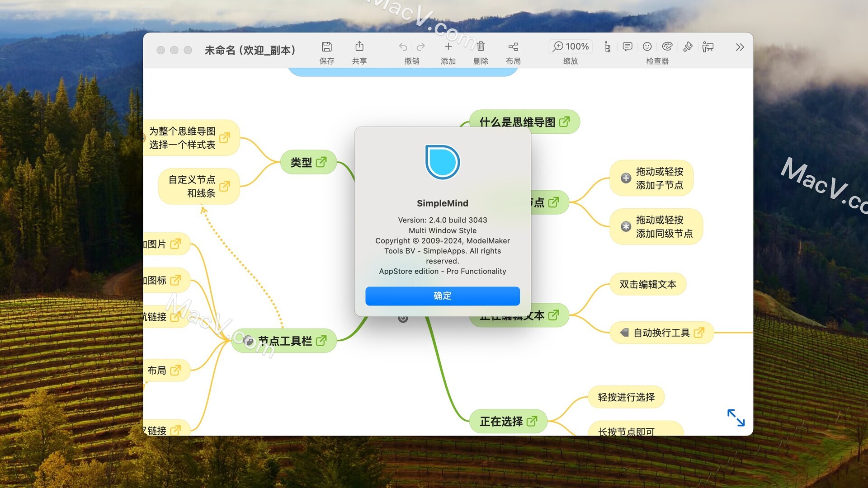Toggle fullscreen with the diagonal arrows icon
Viewport: 868px width, 488px height.
(736, 418)
